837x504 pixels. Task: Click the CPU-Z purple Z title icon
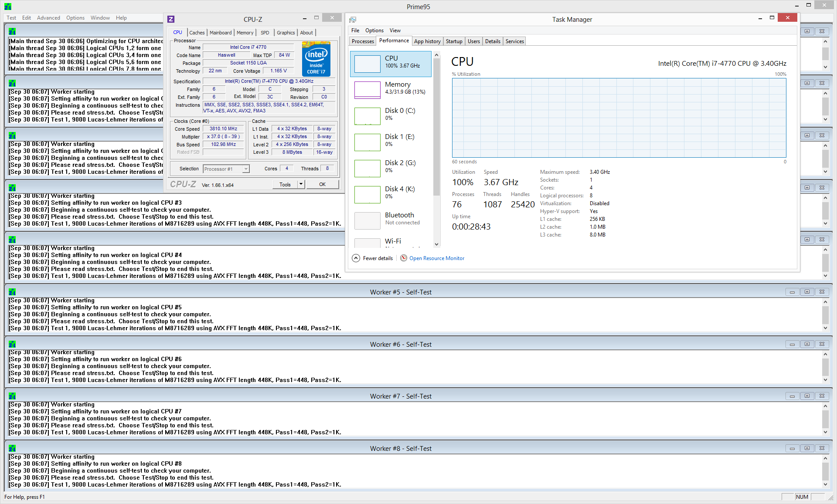coord(171,19)
